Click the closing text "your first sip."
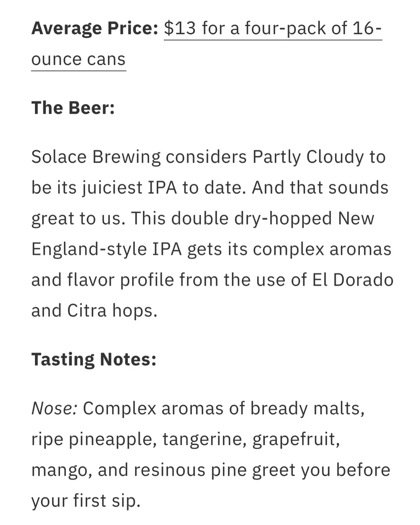The width and height of the screenshot is (420, 525). point(86,501)
